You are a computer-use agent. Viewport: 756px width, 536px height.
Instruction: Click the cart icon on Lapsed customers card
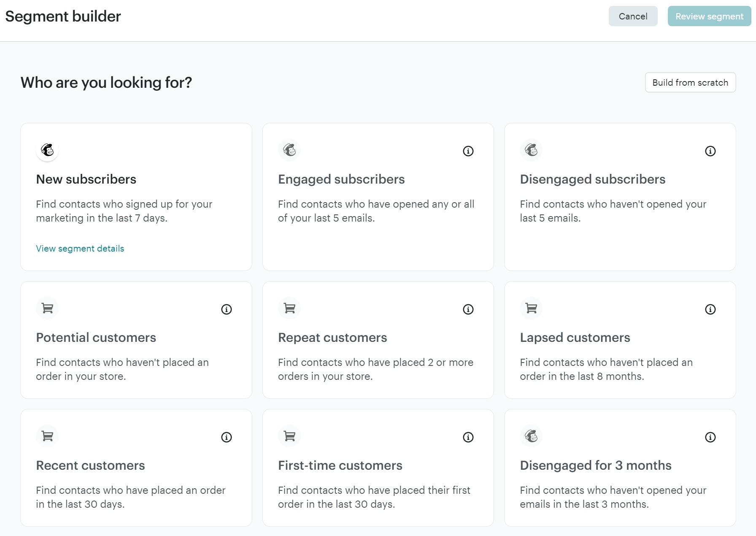(x=531, y=309)
